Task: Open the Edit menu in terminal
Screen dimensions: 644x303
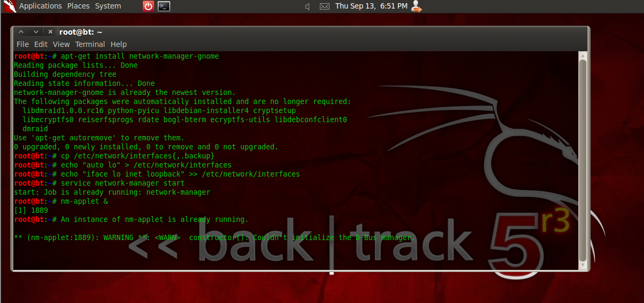Action: [x=41, y=44]
